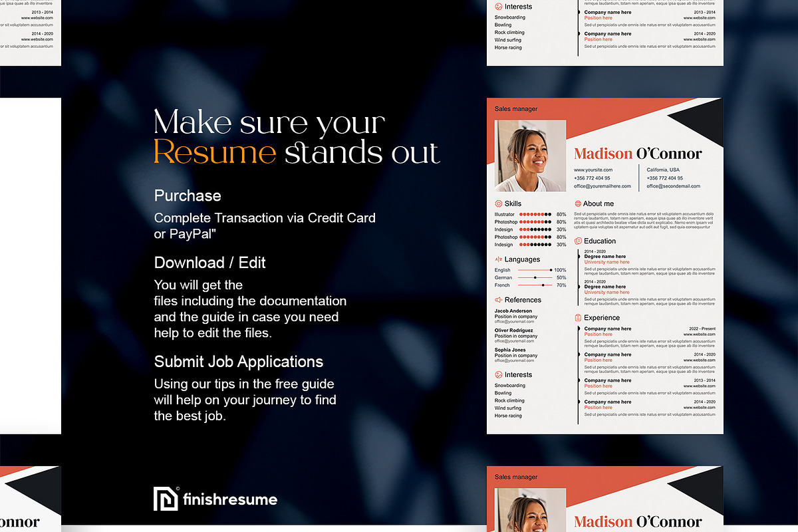Click the "Education" section heading

(600, 241)
